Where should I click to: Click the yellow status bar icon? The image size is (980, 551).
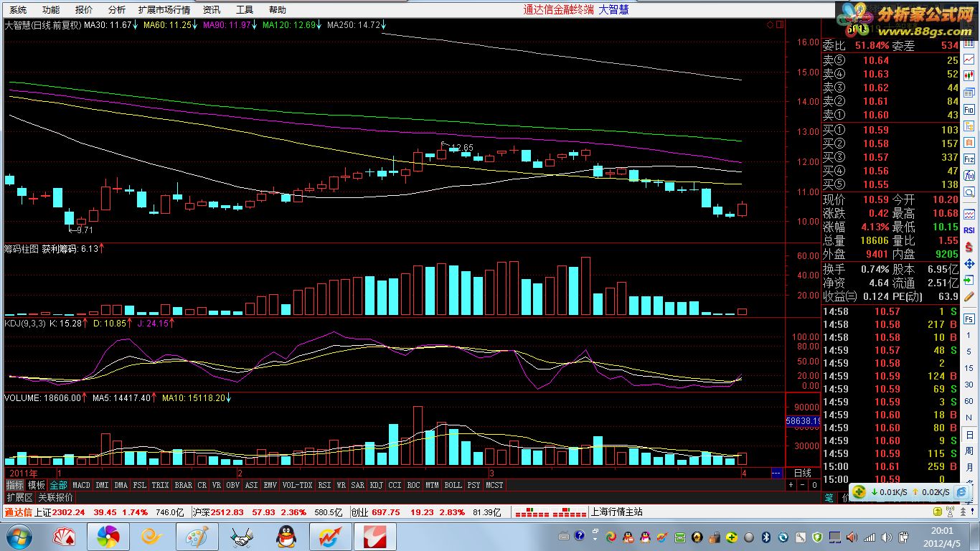point(938,512)
